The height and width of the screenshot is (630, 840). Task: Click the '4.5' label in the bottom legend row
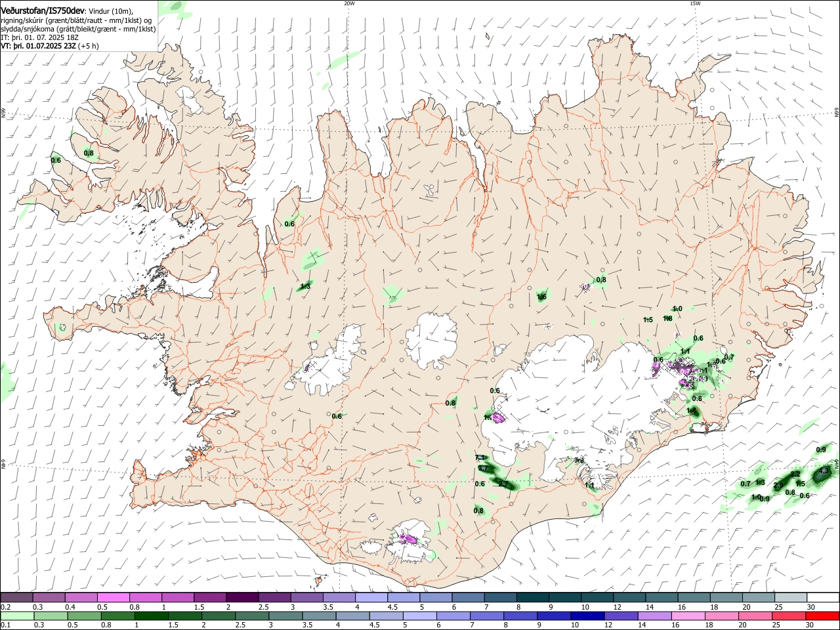pos(375,625)
